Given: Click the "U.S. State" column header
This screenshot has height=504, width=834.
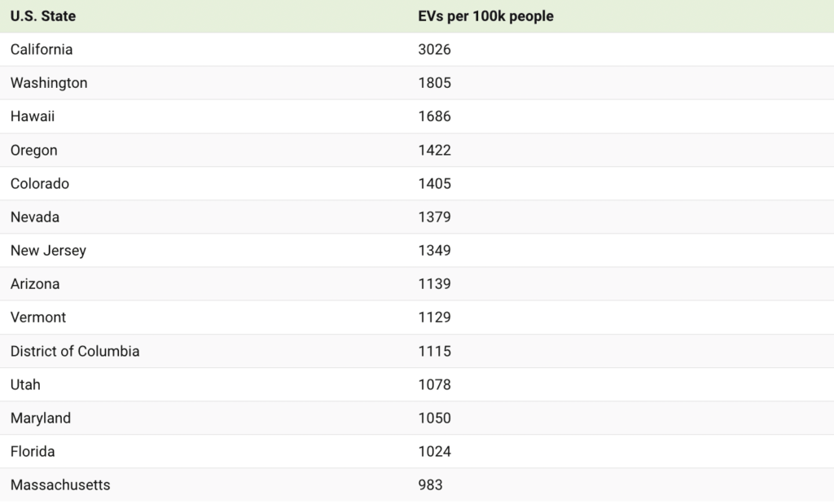Looking at the screenshot, I should coord(43,16).
